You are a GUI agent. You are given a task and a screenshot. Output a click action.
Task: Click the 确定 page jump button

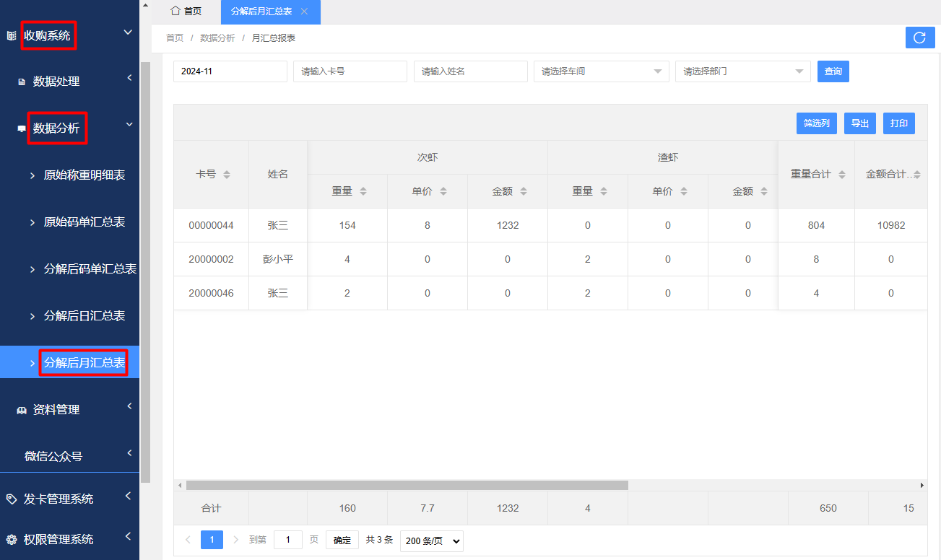coord(342,540)
